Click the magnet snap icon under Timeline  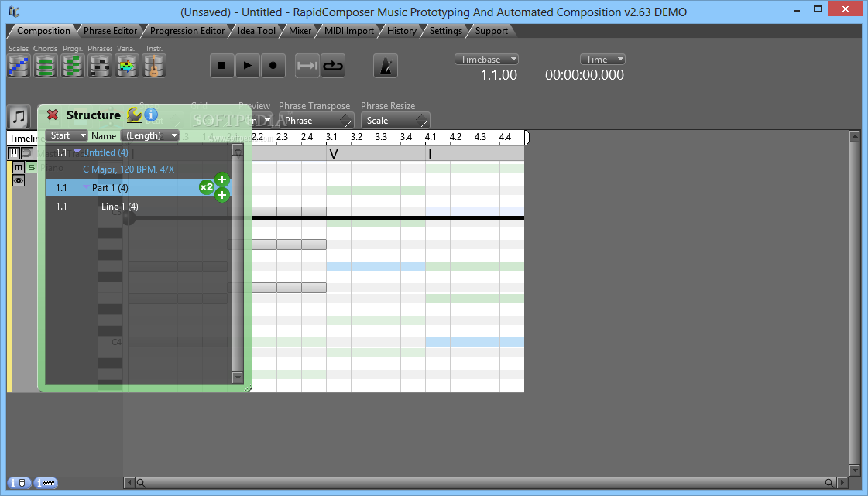point(26,153)
